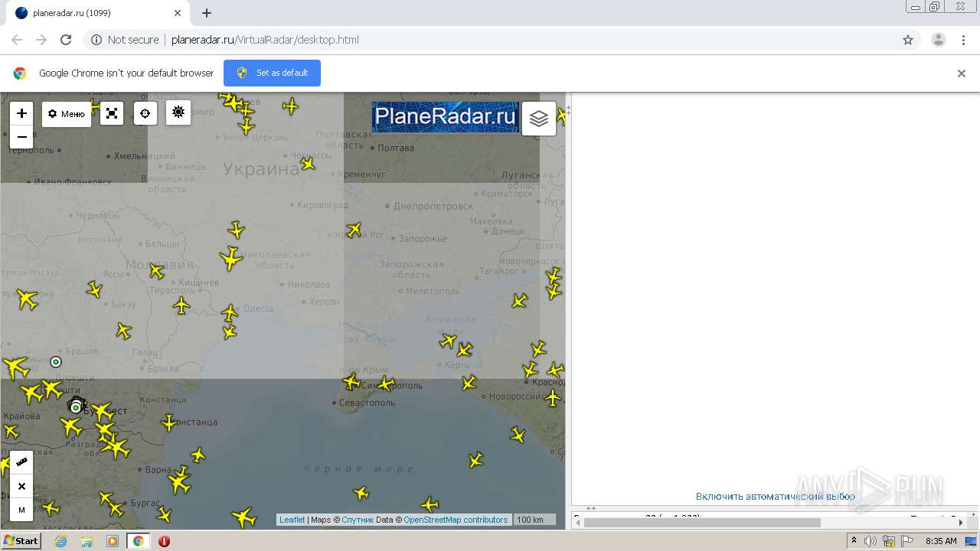Select the aircraft next to Мелитополь
Viewport: 980px width, 551px height.
[520, 301]
